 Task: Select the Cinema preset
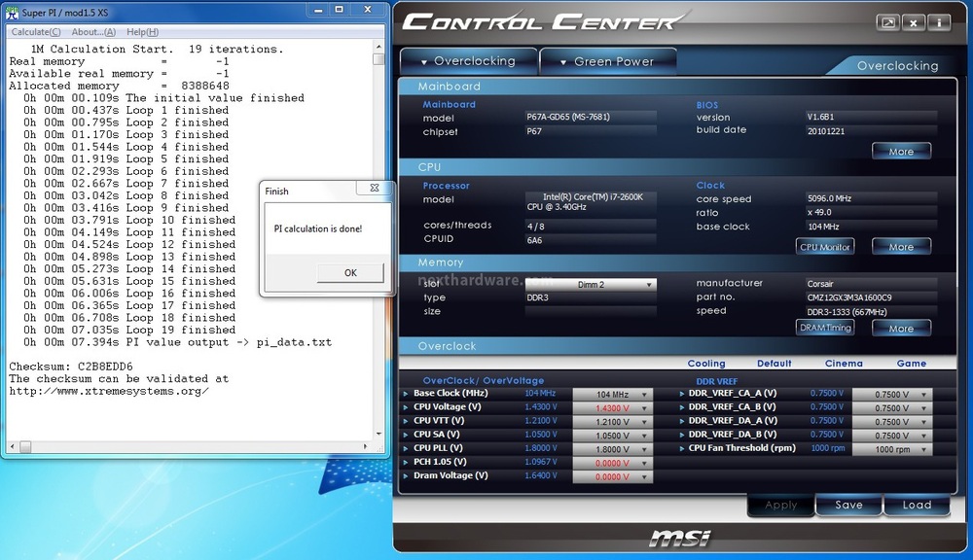[844, 364]
